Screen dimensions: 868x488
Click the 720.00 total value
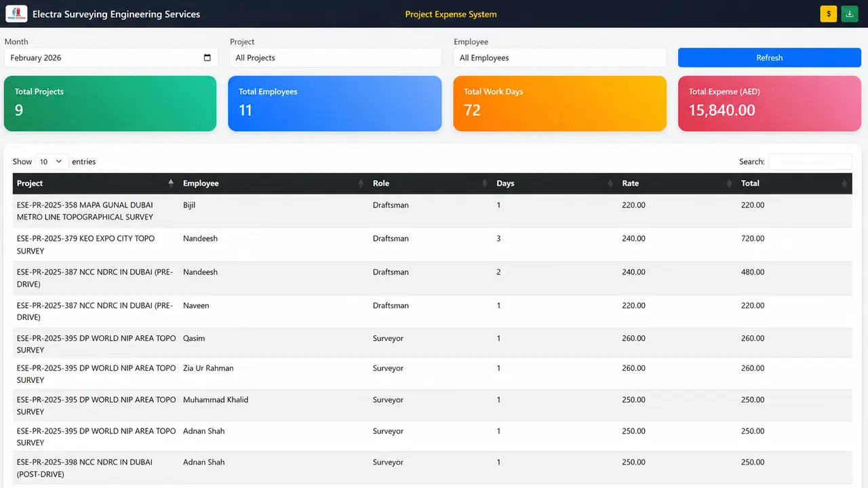tap(753, 239)
